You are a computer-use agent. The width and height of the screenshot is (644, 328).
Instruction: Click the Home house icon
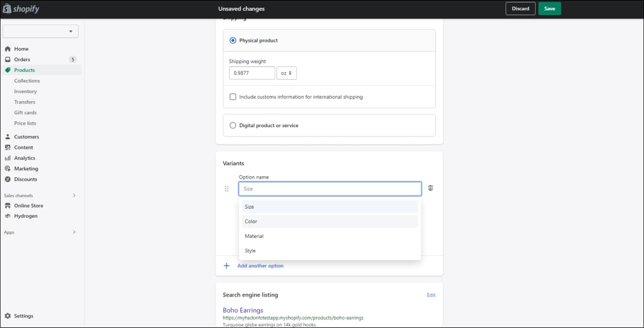point(8,49)
